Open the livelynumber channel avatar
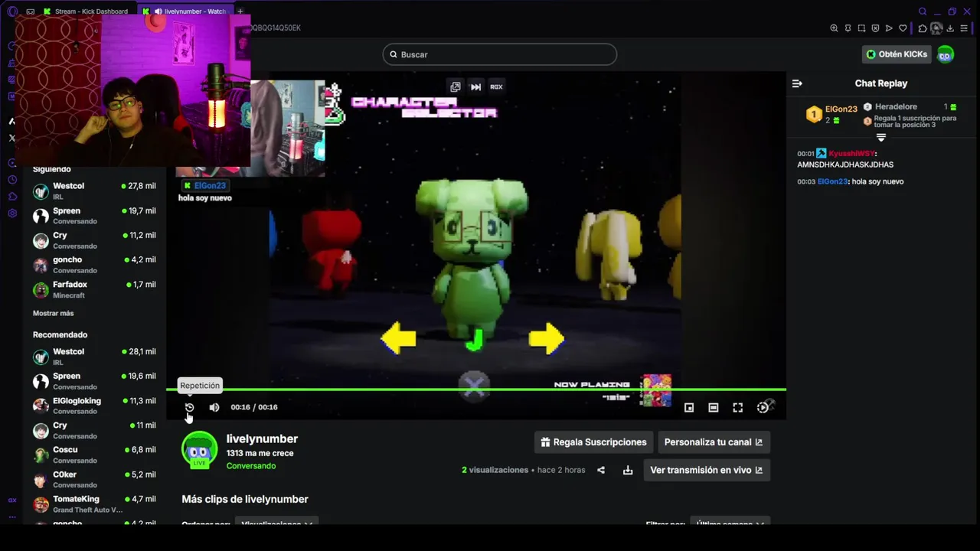The width and height of the screenshot is (980, 551). [199, 450]
